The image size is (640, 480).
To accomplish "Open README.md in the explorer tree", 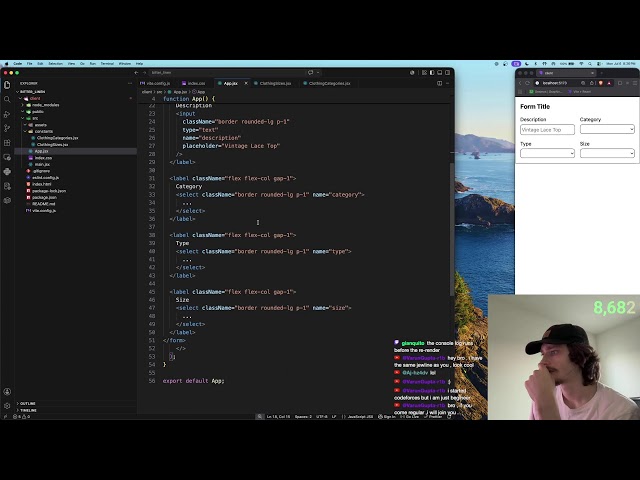I will [43, 204].
